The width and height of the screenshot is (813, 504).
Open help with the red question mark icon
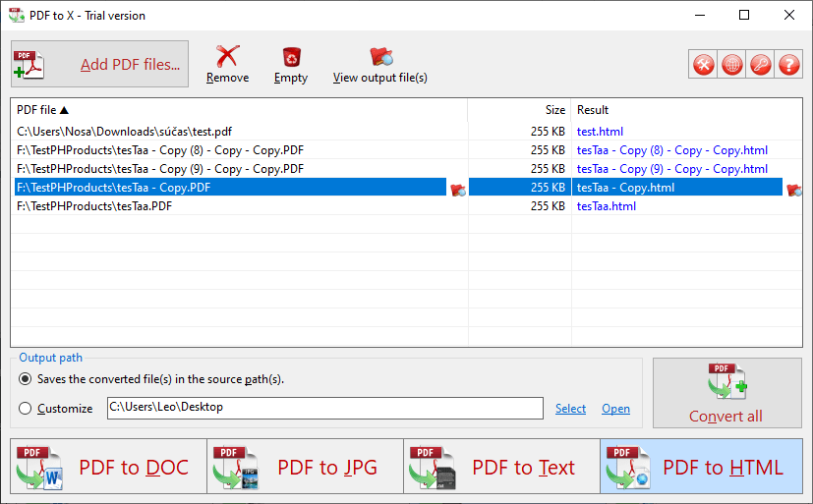[x=789, y=65]
